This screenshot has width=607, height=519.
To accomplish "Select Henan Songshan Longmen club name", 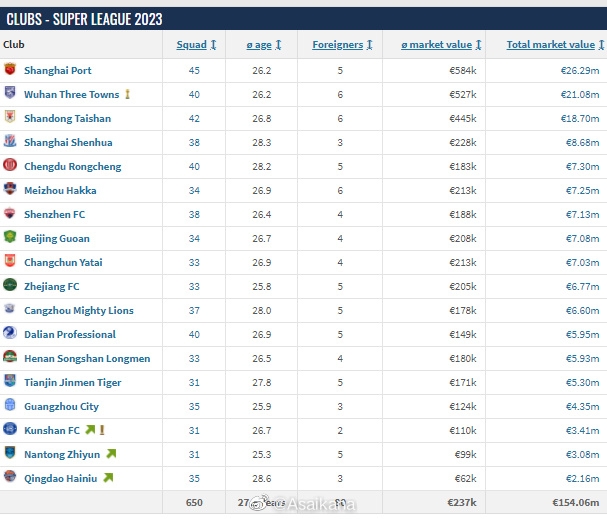I will pyautogui.click(x=87, y=358).
